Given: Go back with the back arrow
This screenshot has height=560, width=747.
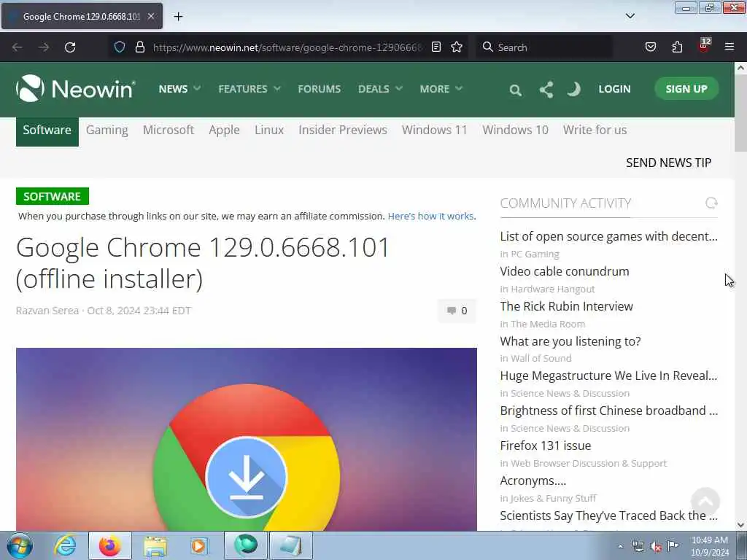Looking at the screenshot, I should [18, 47].
